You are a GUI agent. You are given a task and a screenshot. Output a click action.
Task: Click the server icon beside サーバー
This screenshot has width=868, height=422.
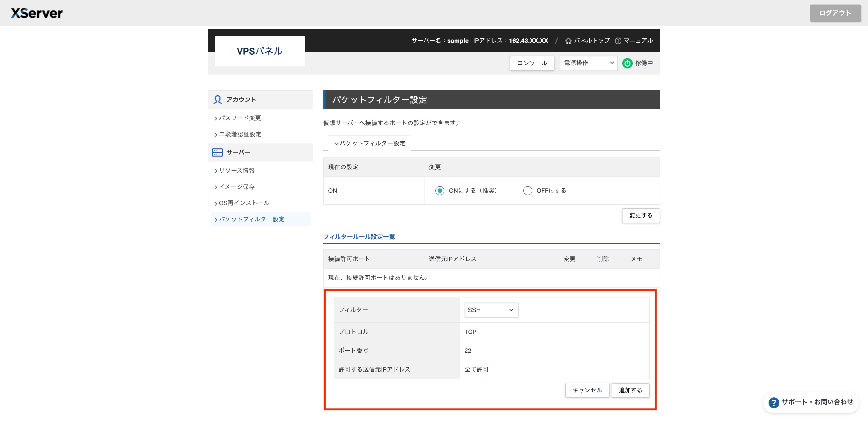point(217,152)
